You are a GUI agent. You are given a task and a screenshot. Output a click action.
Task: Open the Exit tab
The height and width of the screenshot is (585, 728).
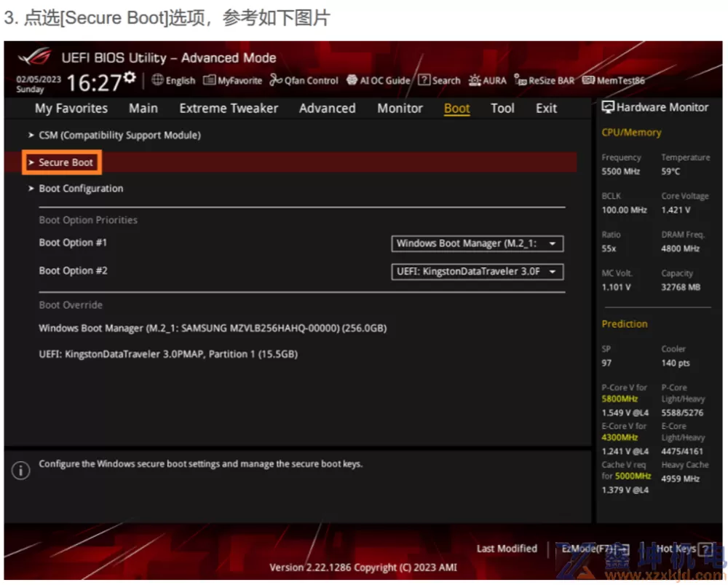[546, 109]
